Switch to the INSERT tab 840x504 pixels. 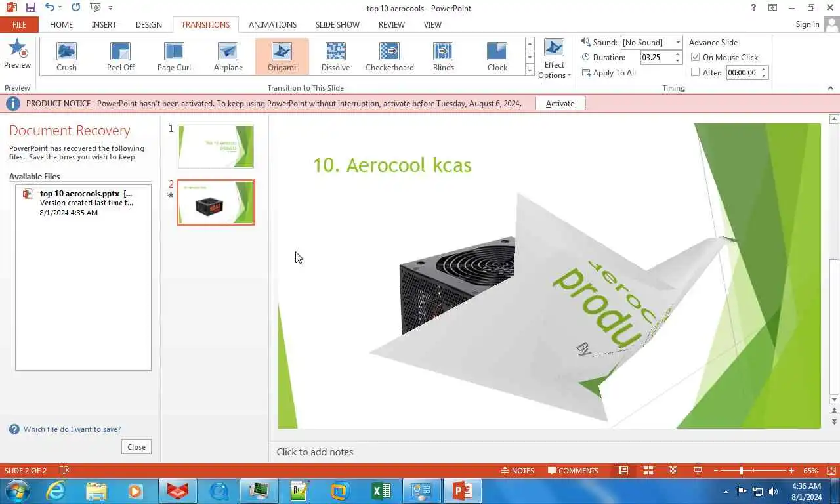pos(104,24)
